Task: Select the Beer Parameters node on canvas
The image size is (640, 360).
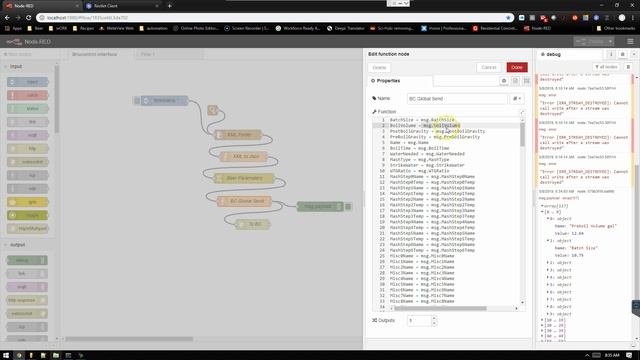Action: point(244,178)
